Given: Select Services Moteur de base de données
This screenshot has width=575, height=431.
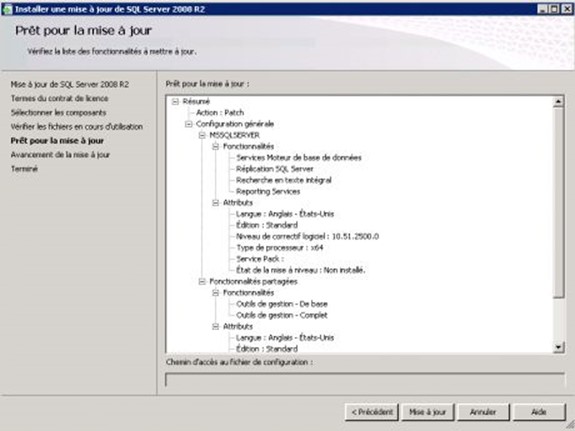Looking at the screenshot, I should click(299, 158).
